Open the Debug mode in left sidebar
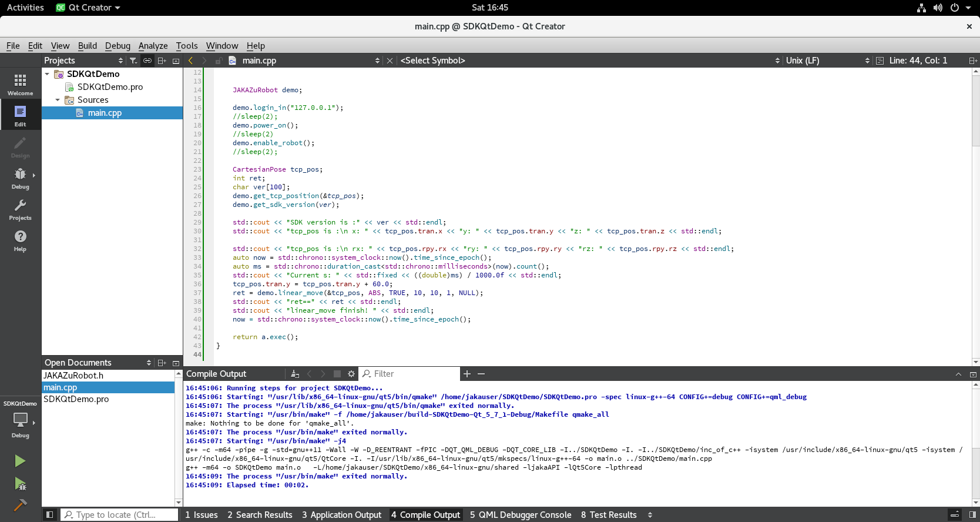The height and width of the screenshot is (522, 980). pos(20,178)
